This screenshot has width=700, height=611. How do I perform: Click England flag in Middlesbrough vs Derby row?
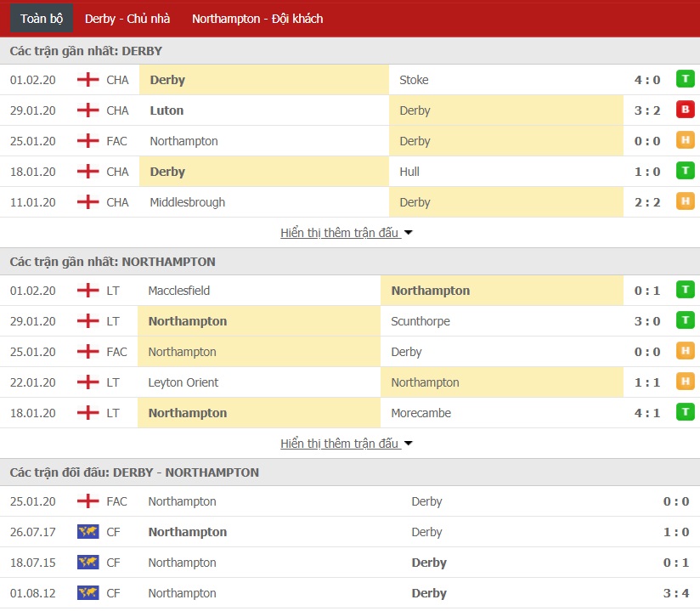point(88,202)
